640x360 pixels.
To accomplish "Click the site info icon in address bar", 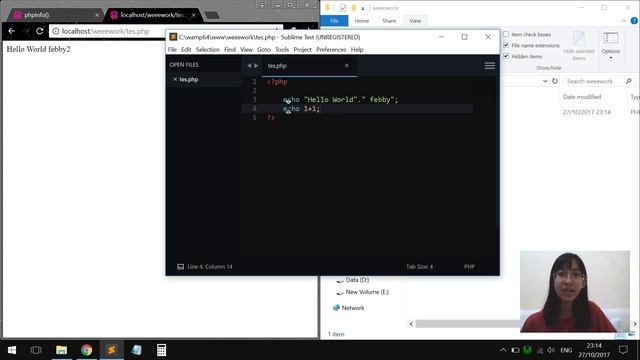I will tap(56, 31).
